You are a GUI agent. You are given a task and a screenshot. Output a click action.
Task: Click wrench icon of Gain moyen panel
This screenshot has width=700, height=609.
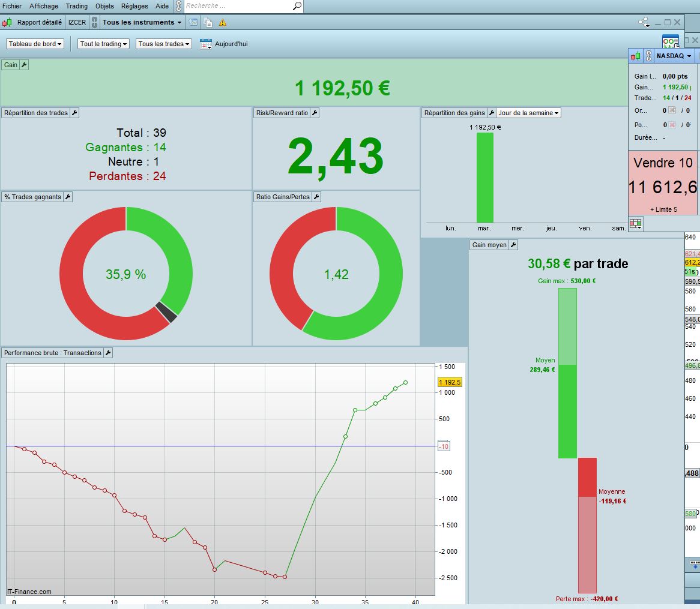click(513, 244)
